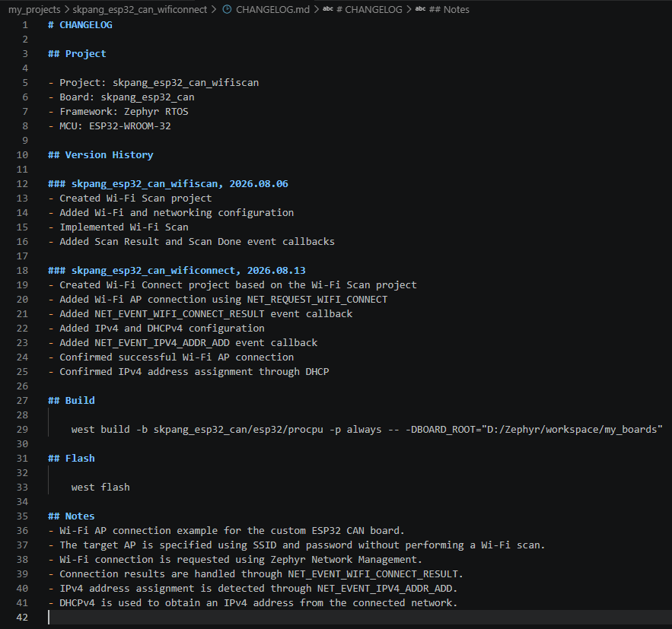Click the '## Build' heading

[x=72, y=400]
